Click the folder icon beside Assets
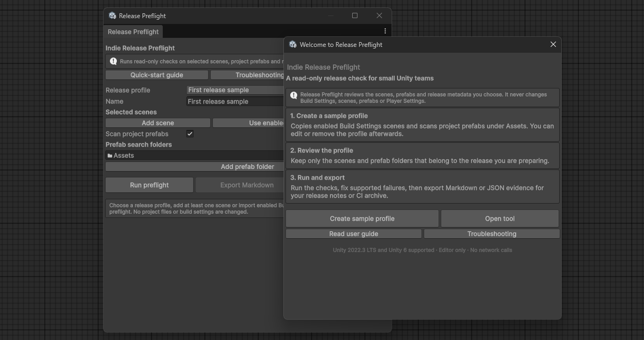 coord(110,156)
